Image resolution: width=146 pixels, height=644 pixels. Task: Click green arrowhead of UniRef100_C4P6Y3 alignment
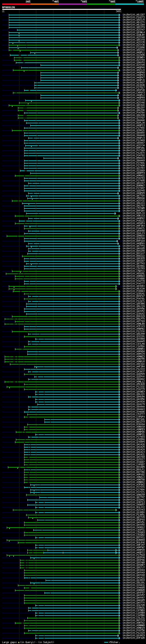(x=119, y=93)
